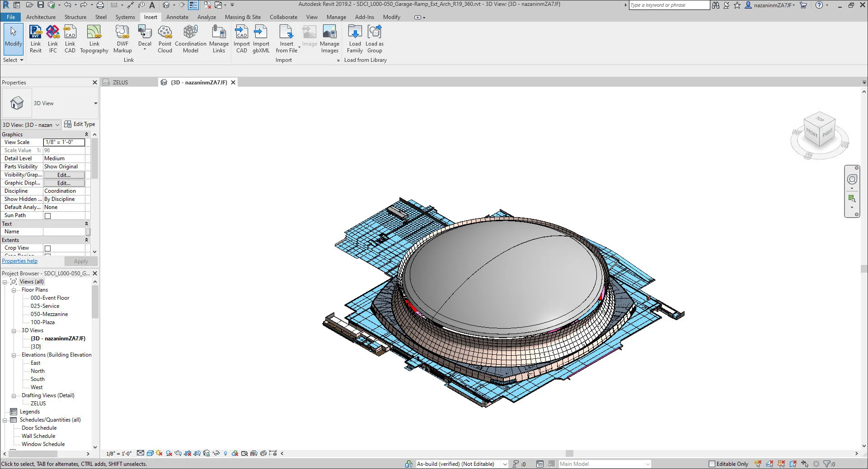Choose the Point Cloud tool
This screenshot has width=868, height=469.
pyautogui.click(x=165, y=39)
